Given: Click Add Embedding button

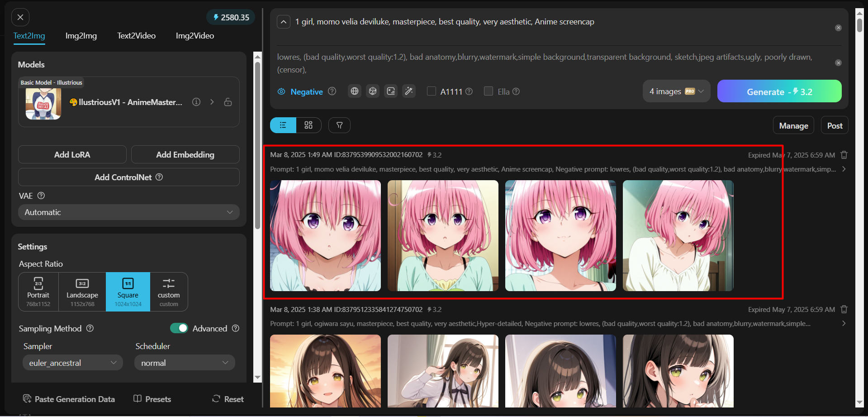Looking at the screenshot, I should [185, 154].
